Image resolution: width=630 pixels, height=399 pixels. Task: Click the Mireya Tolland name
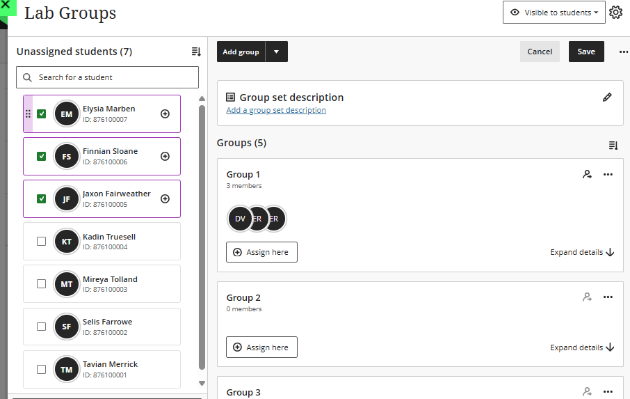click(110, 279)
